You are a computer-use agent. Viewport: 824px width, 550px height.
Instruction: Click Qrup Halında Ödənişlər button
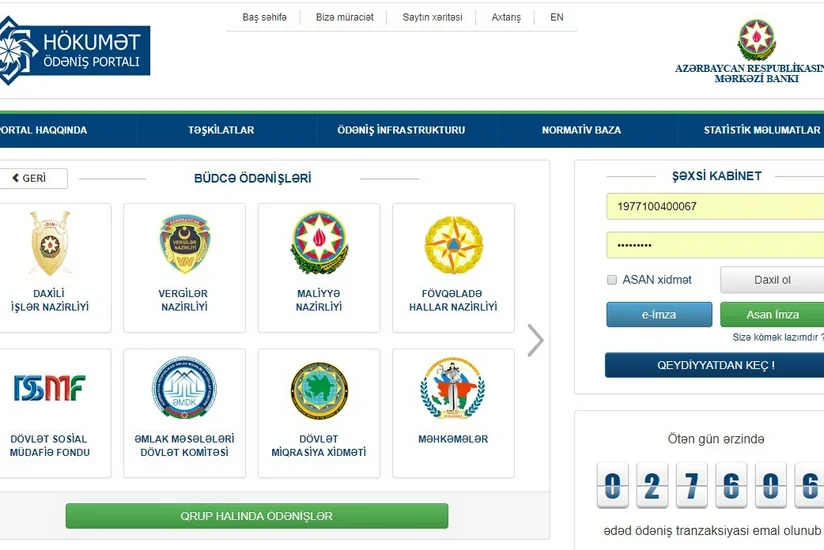257,516
